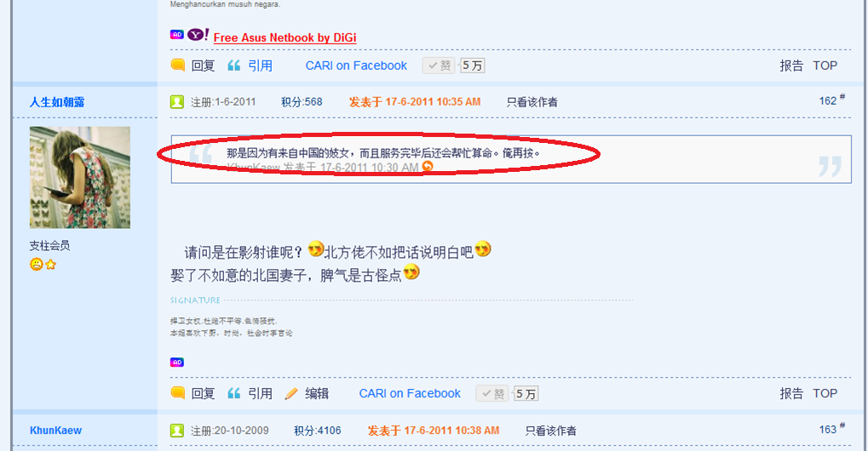This screenshot has width=868, height=451.
Task: Click 回复 reply in the top post footer
Action: [x=203, y=66]
